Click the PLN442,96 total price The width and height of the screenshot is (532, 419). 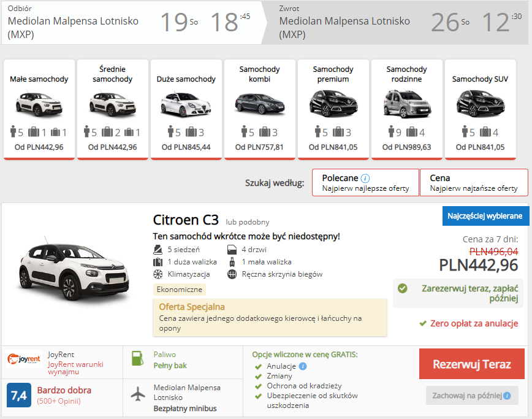(x=479, y=265)
